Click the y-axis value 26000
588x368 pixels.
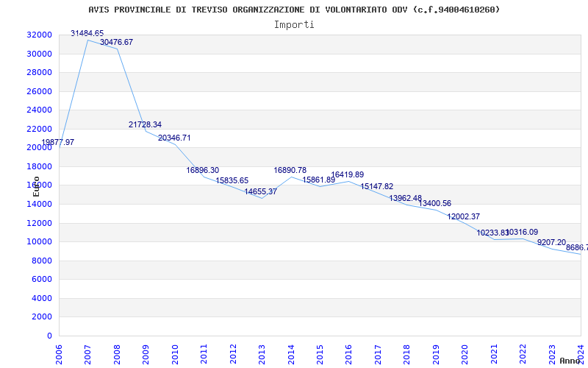(x=40, y=91)
